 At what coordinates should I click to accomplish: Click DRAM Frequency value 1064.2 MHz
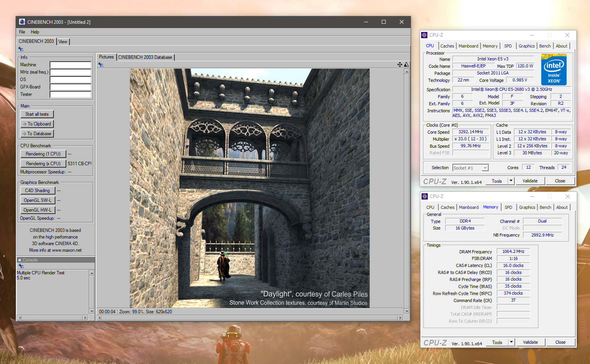(513, 252)
